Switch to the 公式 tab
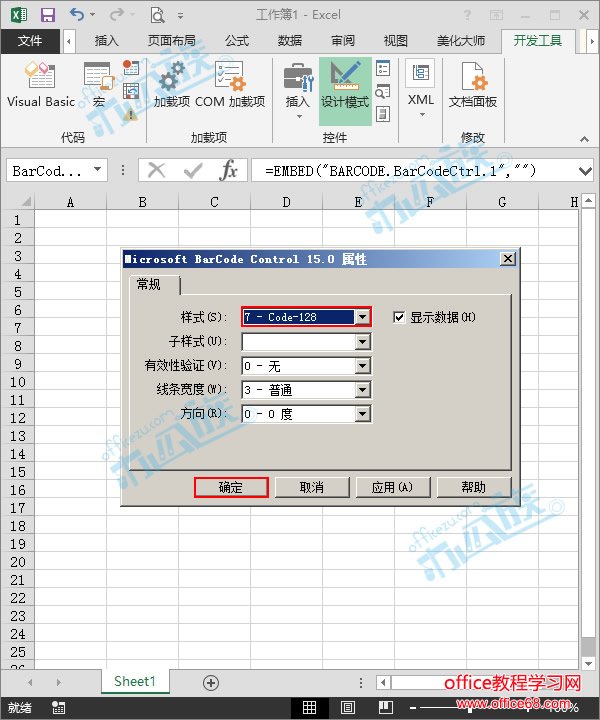 tap(237, 41)
